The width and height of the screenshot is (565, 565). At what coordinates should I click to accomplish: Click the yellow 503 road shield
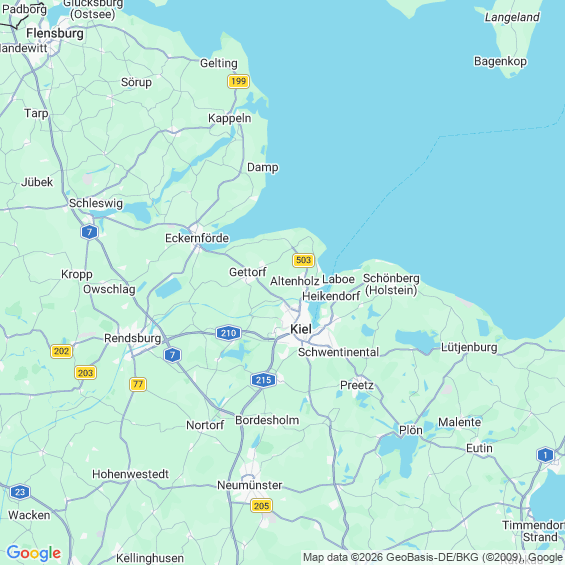[303, 260]
